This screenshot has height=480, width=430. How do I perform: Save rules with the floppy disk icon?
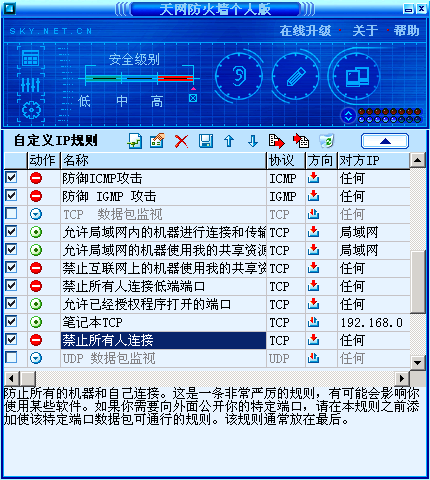coord(206,141)
